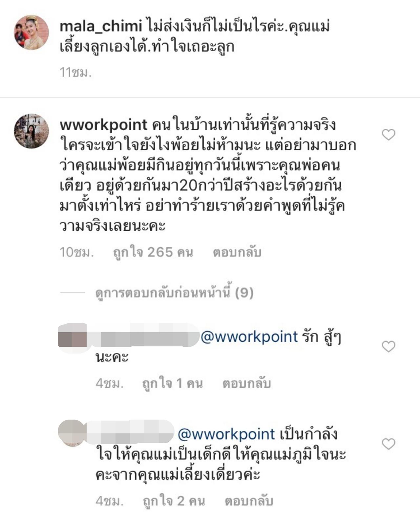
Task: Like the wworkpoint comment with the heart icon
Action: pyautogui.click(x=388, y=135)
